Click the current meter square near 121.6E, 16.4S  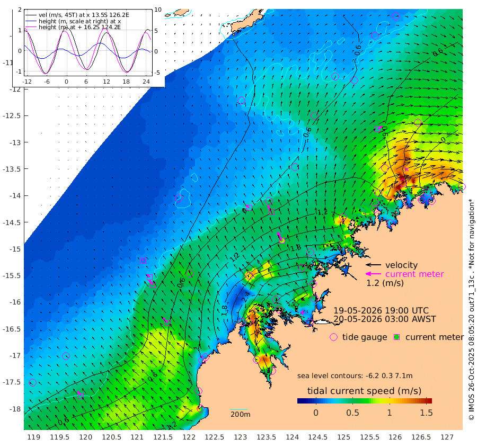(167, 322)
